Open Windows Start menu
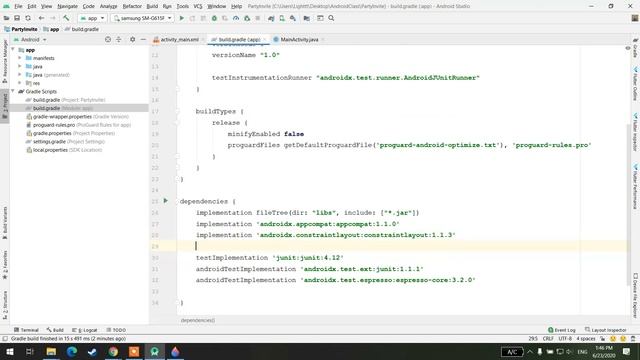This screenshot has width=640, height=360. (x=9, y=351)
